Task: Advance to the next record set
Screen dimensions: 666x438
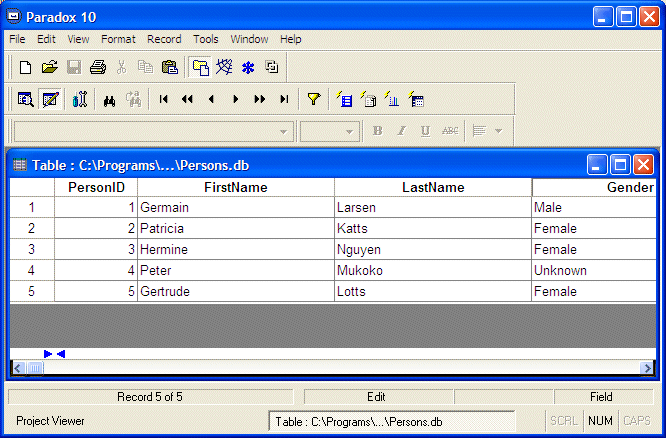Action: tap(260, 99)
